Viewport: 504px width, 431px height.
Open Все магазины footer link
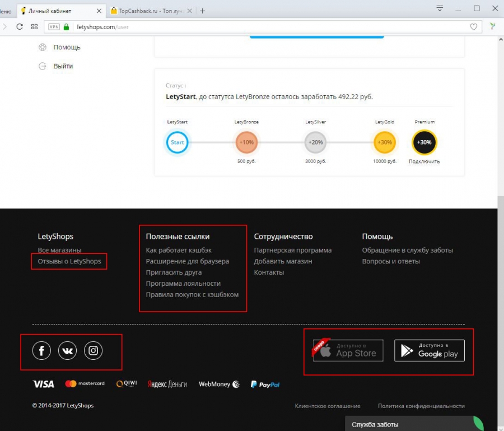[59, 250]
